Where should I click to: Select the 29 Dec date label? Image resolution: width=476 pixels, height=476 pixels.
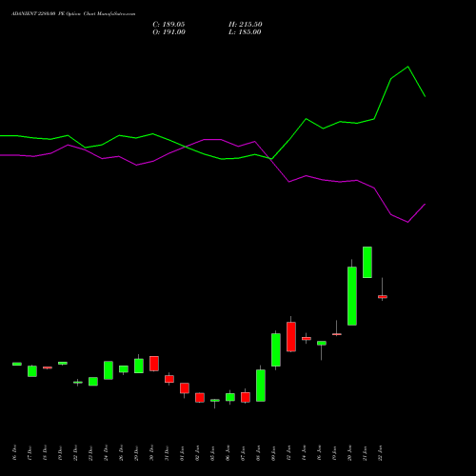coord(136,453)
